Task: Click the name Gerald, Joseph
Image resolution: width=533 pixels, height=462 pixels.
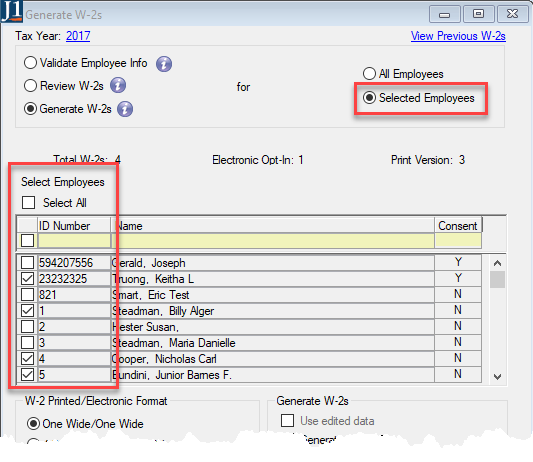Action: (149, 263)
